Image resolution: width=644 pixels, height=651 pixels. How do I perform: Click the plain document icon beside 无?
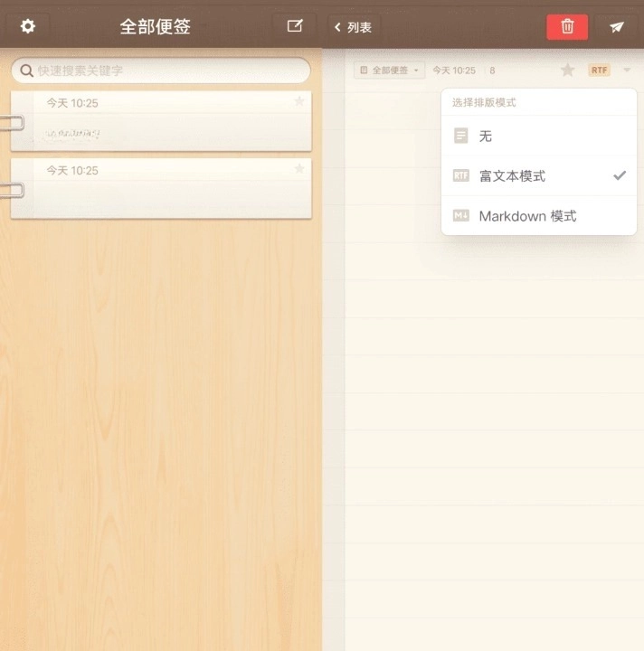click(461, 136)
